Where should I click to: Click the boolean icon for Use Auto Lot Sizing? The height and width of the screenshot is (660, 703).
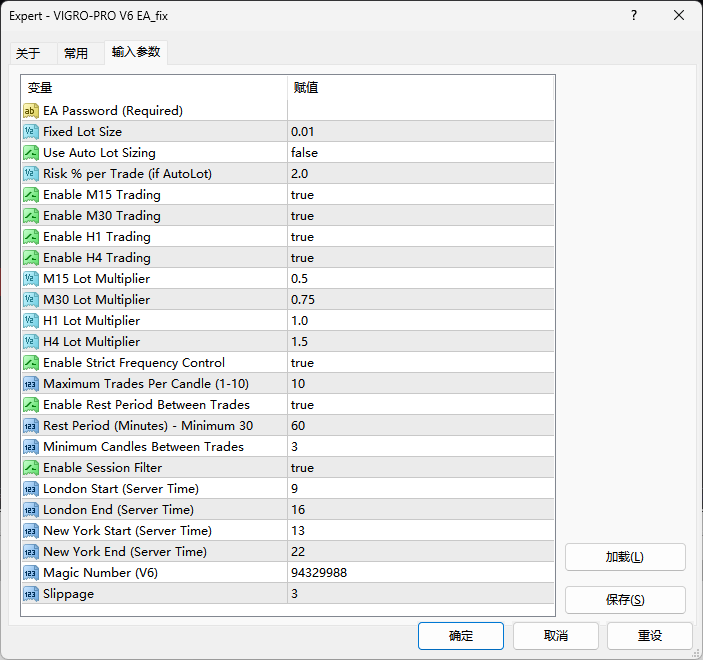[31, 153]
